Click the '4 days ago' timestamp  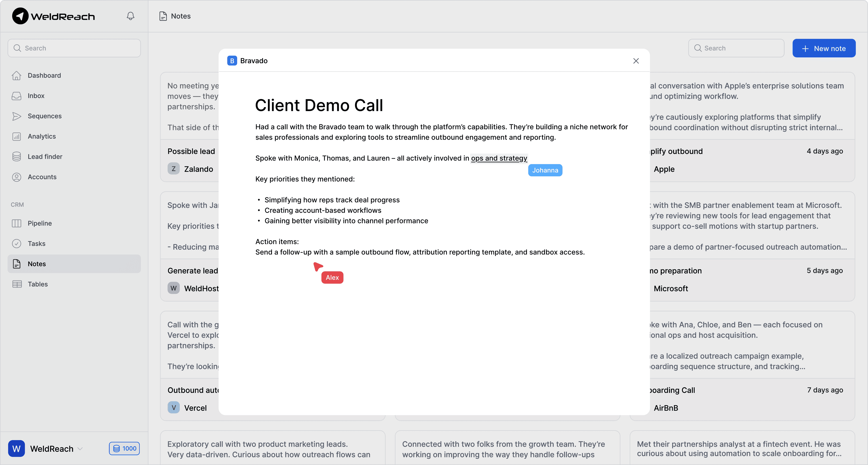(825, 151)
